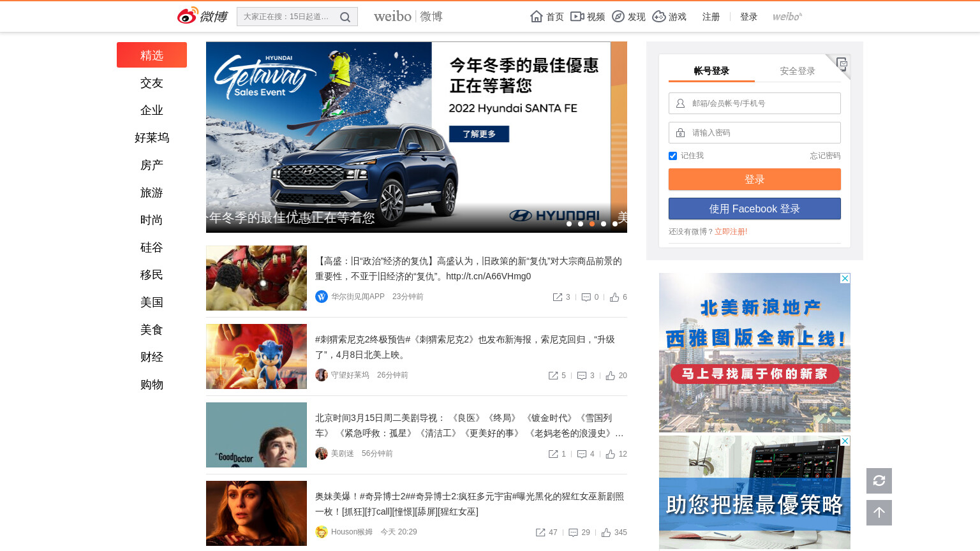The image size is (980, 551).
Task: Click Houson猴姆 avatar icon
Action: click(322, 532)
